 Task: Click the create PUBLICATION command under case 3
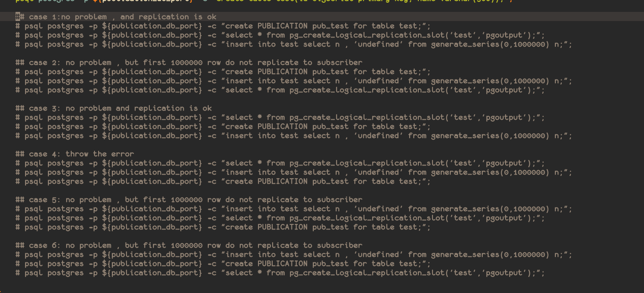(223, 127)
